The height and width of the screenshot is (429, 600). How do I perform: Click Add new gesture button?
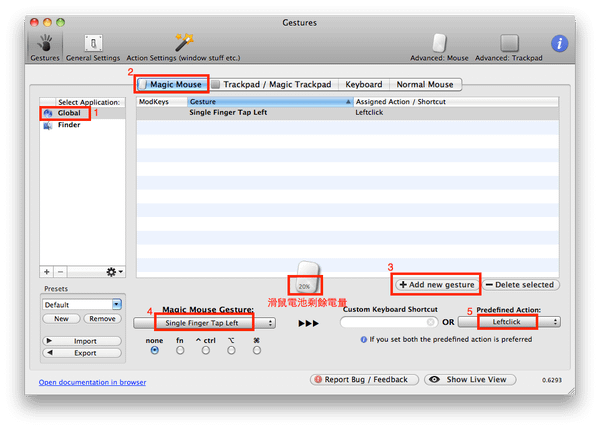[x=437, y=285]
